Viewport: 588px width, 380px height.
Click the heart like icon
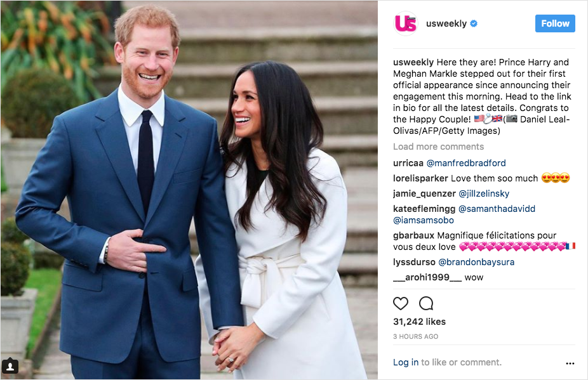pos(401,303)
